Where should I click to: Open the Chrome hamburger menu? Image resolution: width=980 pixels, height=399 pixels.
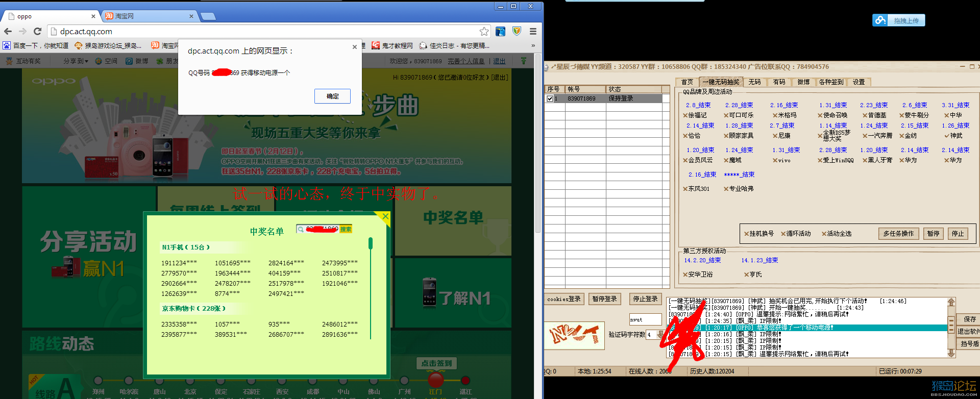point(533,32)
